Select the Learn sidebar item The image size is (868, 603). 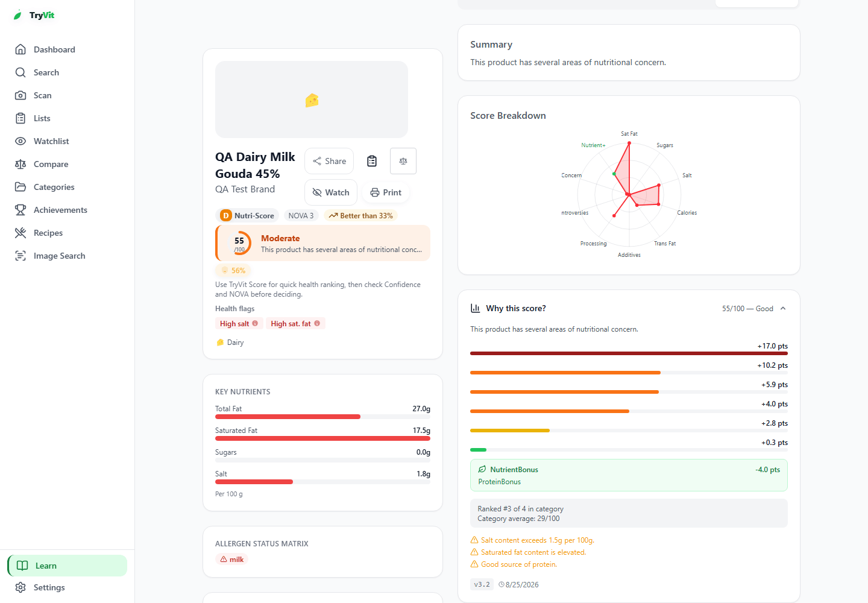(x=68, y=566)
